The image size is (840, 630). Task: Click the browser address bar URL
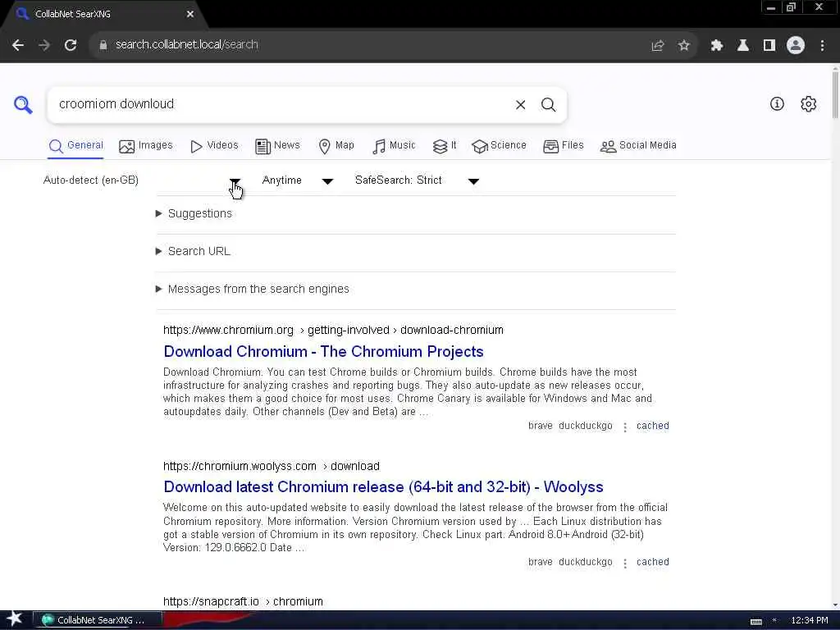coord(186,45)
